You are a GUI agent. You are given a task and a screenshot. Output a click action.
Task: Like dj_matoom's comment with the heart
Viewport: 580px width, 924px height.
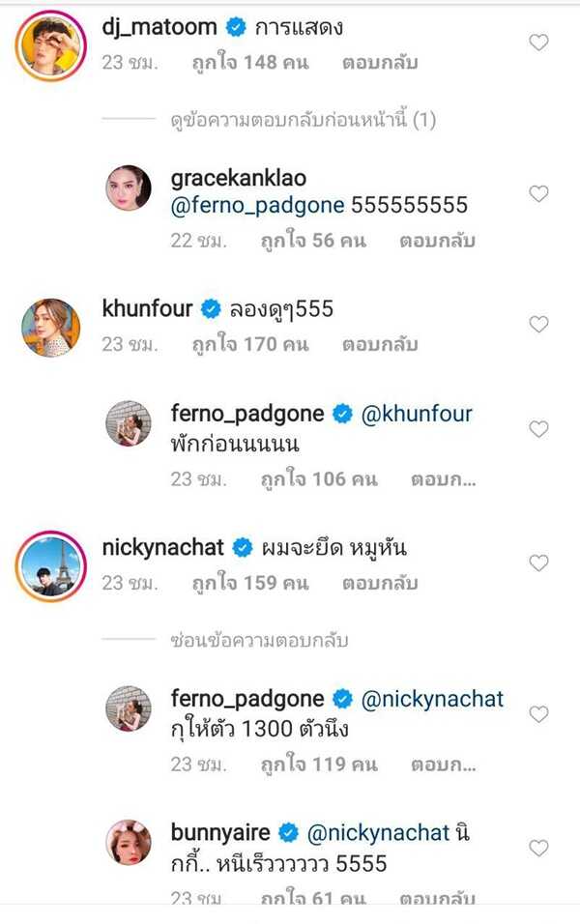coord(538,42)
